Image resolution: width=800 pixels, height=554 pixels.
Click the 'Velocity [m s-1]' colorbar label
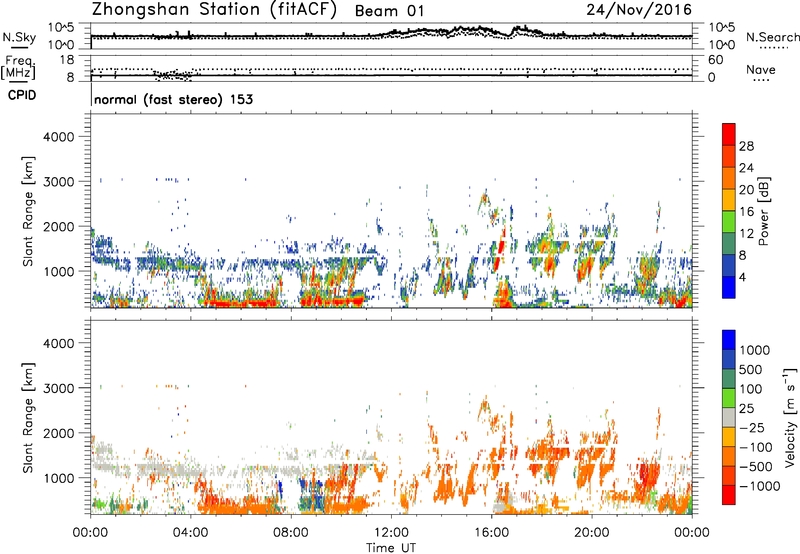coord(790,417)
